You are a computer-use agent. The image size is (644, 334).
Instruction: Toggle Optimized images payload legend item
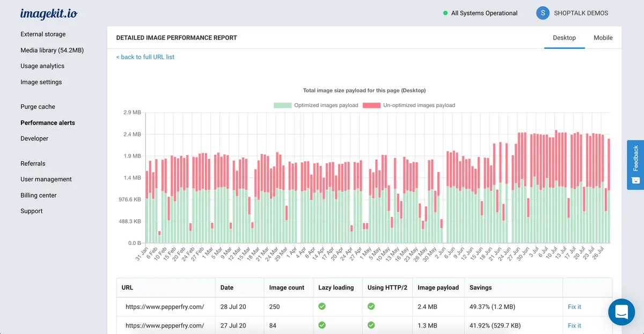click(x=326, y=105)
